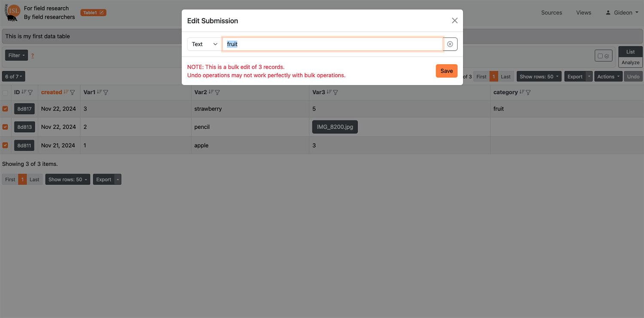Image resolution: width=644 pixels, height=318 pixels.
Task: Close the Edit Submission dialog
Action: [455, 21]
